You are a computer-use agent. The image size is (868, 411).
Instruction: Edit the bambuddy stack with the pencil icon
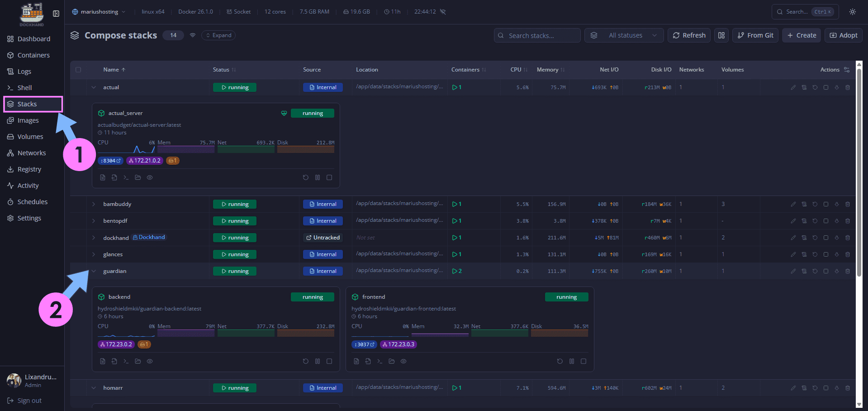click(x=793, y=204)
